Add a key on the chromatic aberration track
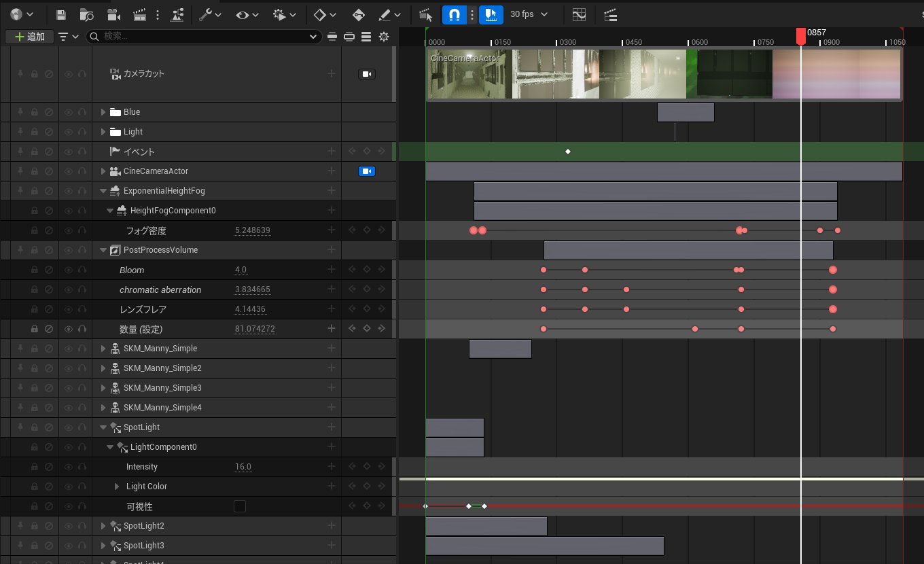924x564 pixels. click(367, 289)
